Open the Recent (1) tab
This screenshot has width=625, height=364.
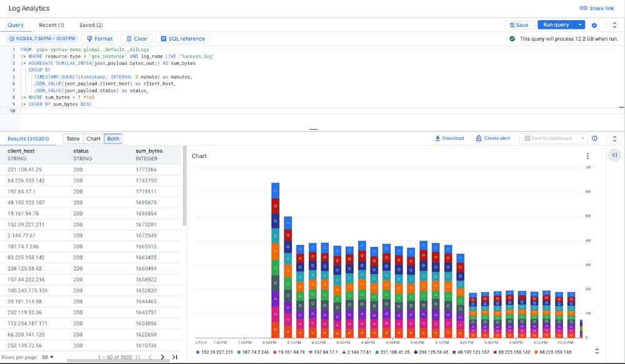[x=51, y=25]
